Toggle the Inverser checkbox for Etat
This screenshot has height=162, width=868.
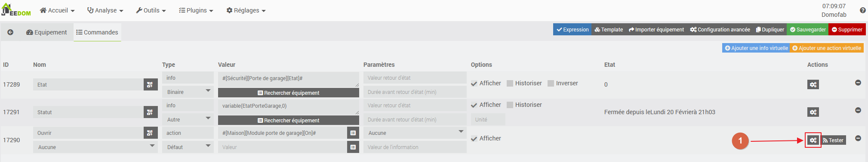pos(551,83)
